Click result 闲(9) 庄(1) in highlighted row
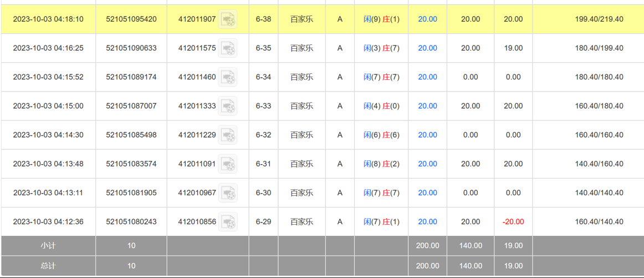This screenshot has width=644, height=278. (x=381, y=19)
